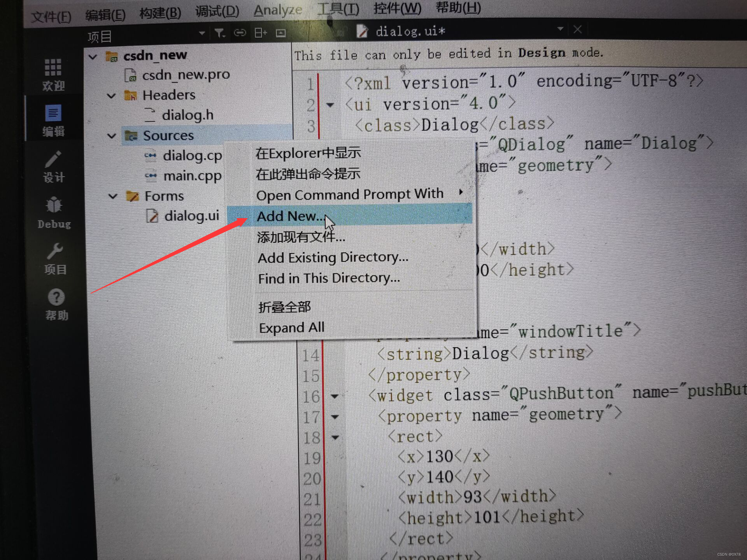Screen dimensions: 747x560
Task: Click the synchronize link chain icon
Action: tap(240, 33)
